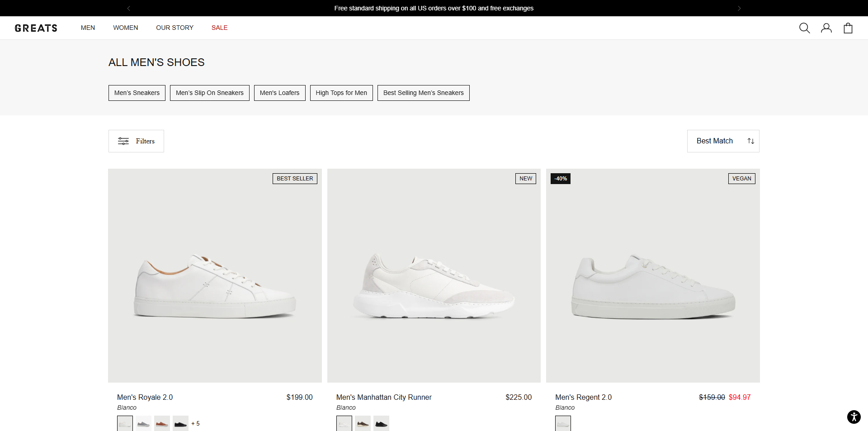Click the VEGAN badge on Regent 2.0
Image resolution: width=868 pixels, height=431 pixels.
tap(741, 179)
